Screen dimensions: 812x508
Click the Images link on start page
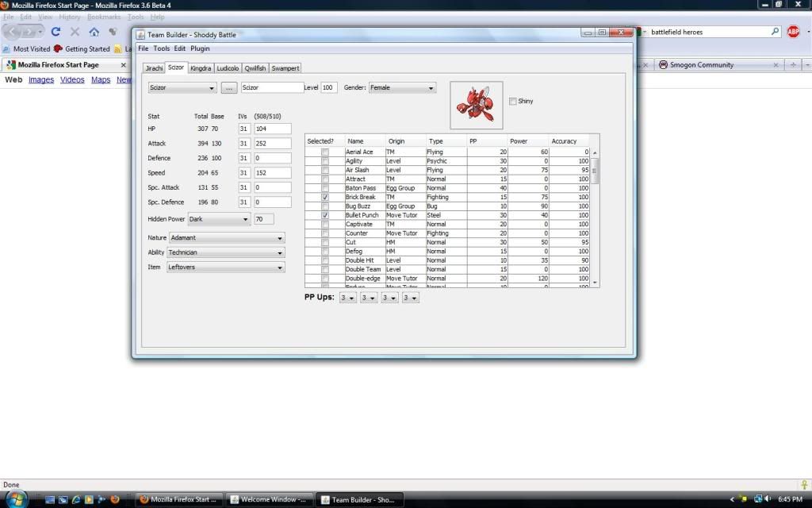click(x=41, y=80)
